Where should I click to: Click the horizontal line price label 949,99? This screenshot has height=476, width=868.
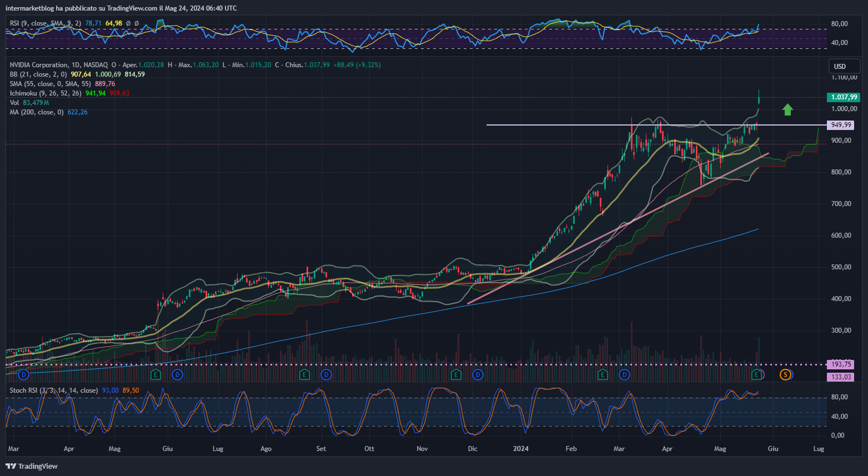coord(841,125)
